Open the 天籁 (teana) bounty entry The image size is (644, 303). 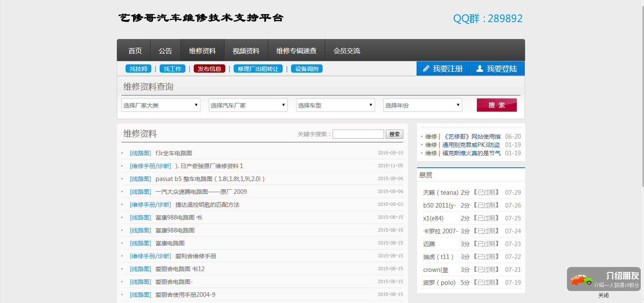point(441,193)
